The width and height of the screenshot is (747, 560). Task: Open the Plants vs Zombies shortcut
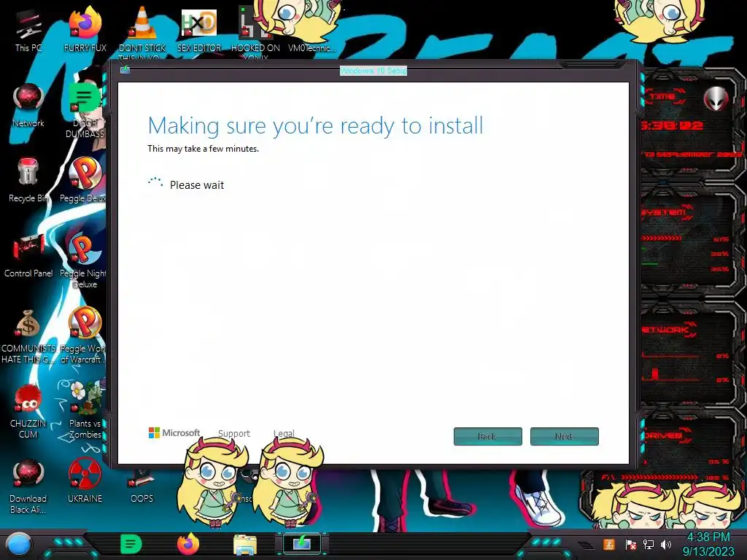pos(85,411)
